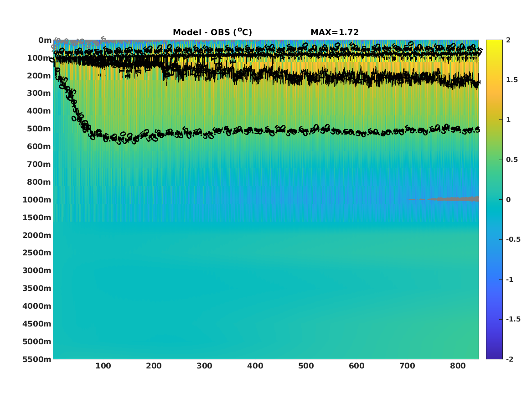Click the y-axis label '800m'
The width and height of the screenshot is (532, 399).
pyautogui.click(x=39, y=182)
